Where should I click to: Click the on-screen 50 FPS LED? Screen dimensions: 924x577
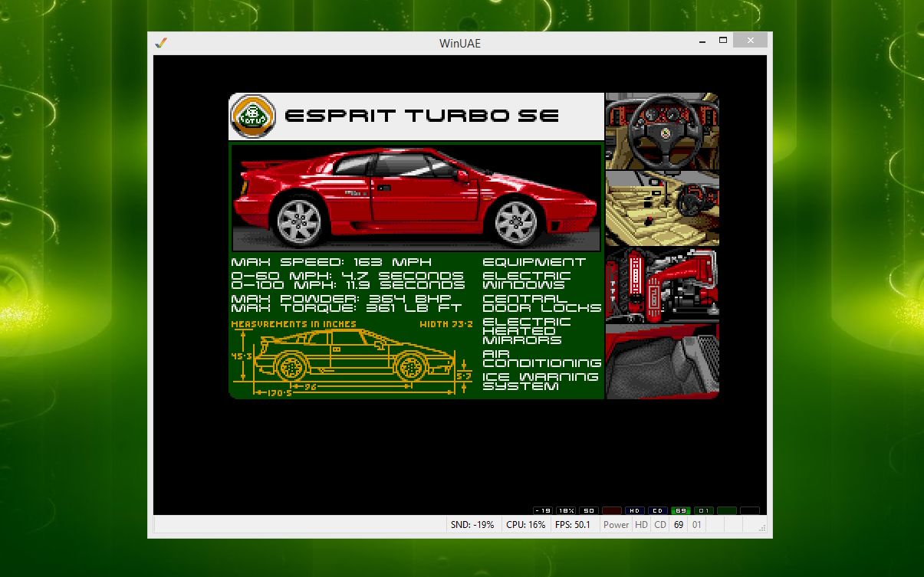click(589, 510)
